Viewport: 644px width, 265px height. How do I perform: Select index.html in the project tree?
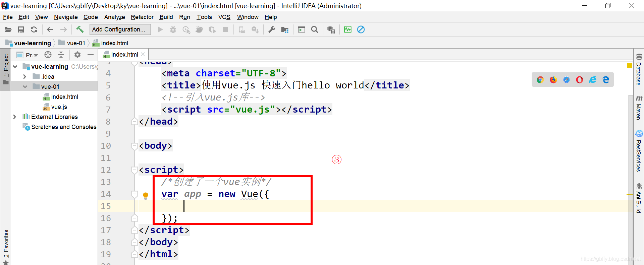pos(61,97)
